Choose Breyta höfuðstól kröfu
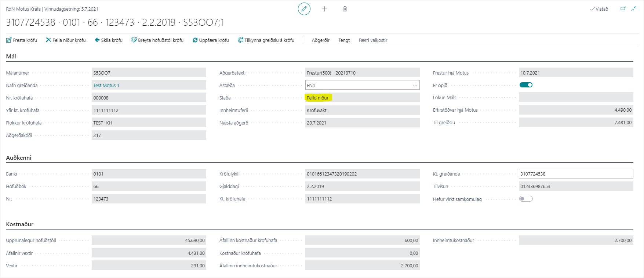The image size is (644, 278). (157, 40)
